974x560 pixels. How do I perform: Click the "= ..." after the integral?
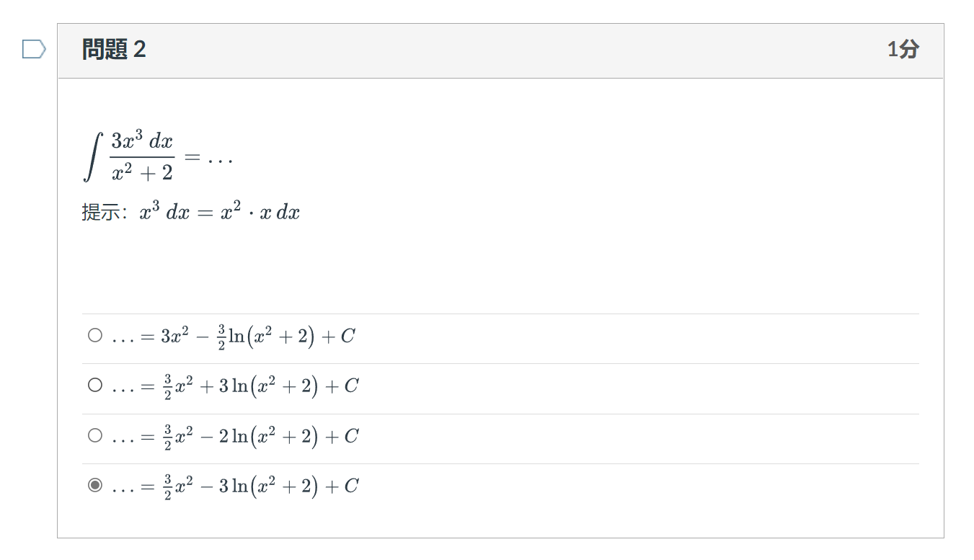[208, 157]
